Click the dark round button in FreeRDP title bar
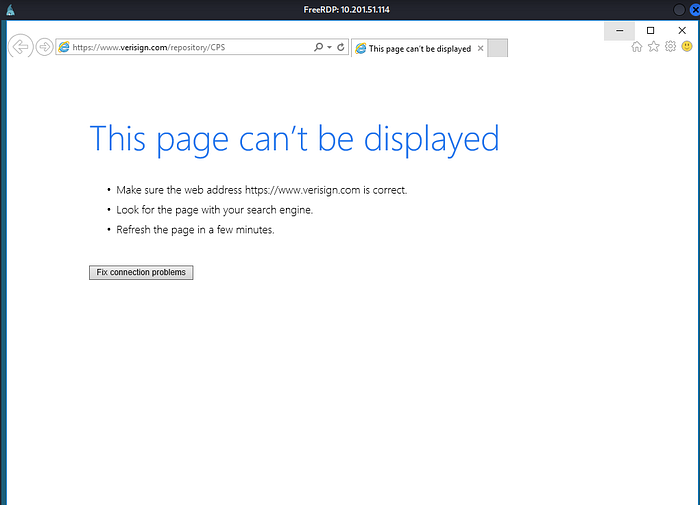700x505 pixels. (x=679, y=10)
